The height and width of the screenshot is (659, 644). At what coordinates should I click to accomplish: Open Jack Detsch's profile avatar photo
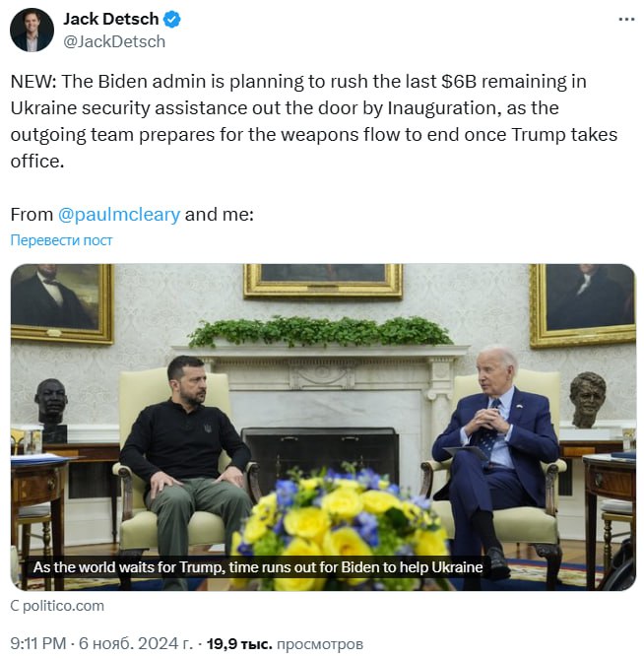pyautogui.click(x=32, y=31)
